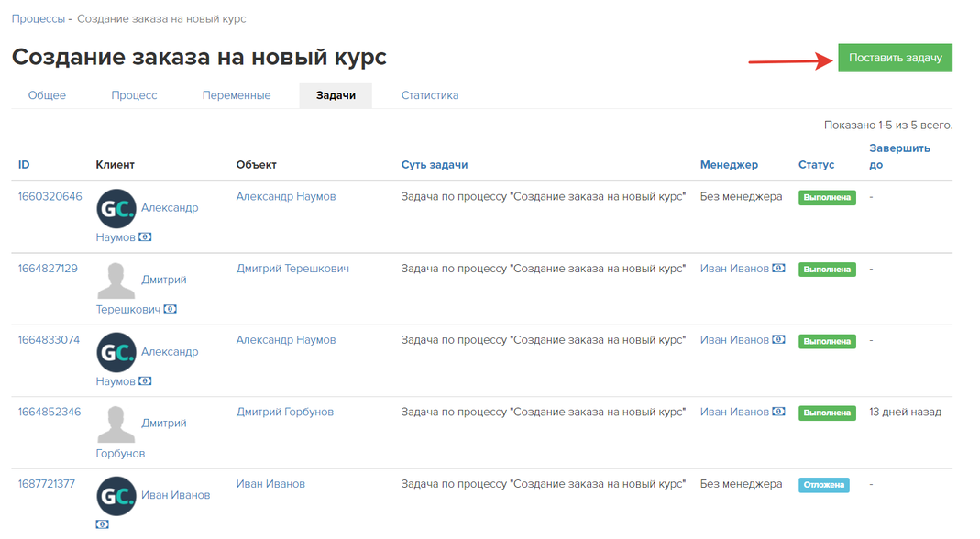
Task: Open the Статистика tab
Action: pyautogui.click(x=430, y=95)
